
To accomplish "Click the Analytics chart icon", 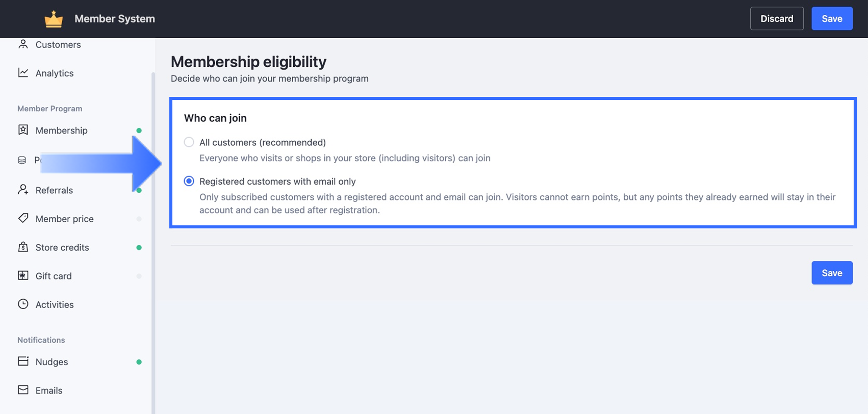I will pyautogui.click(x=23, y=73).
